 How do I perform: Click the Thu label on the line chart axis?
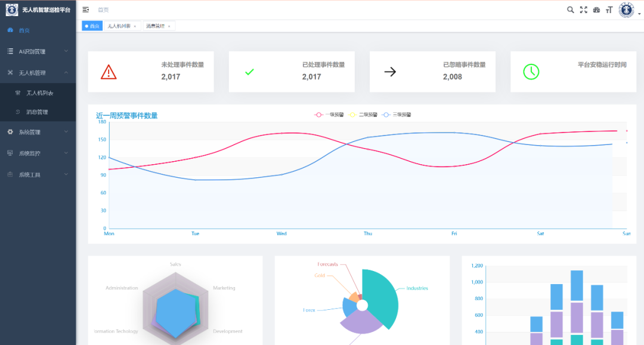click(367, 233)
